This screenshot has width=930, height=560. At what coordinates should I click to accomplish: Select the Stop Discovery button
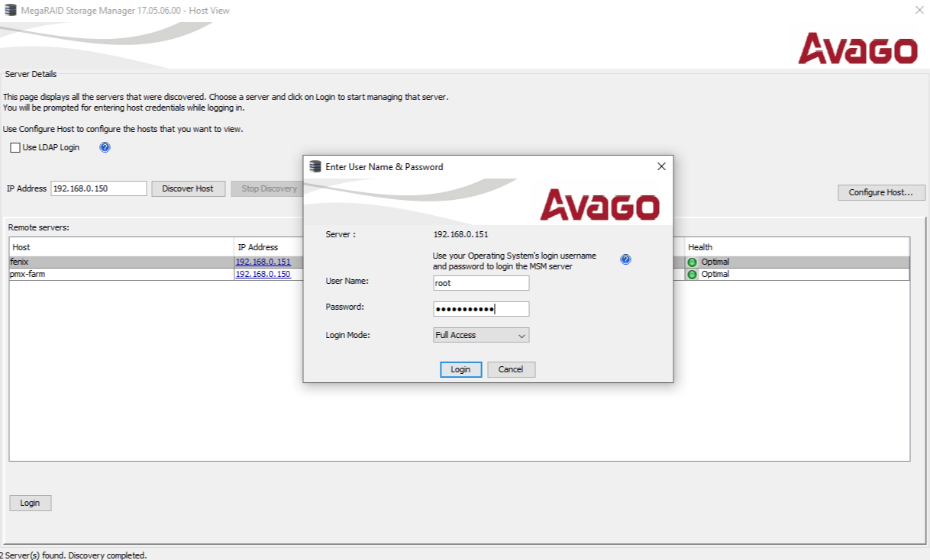(269, 188)
